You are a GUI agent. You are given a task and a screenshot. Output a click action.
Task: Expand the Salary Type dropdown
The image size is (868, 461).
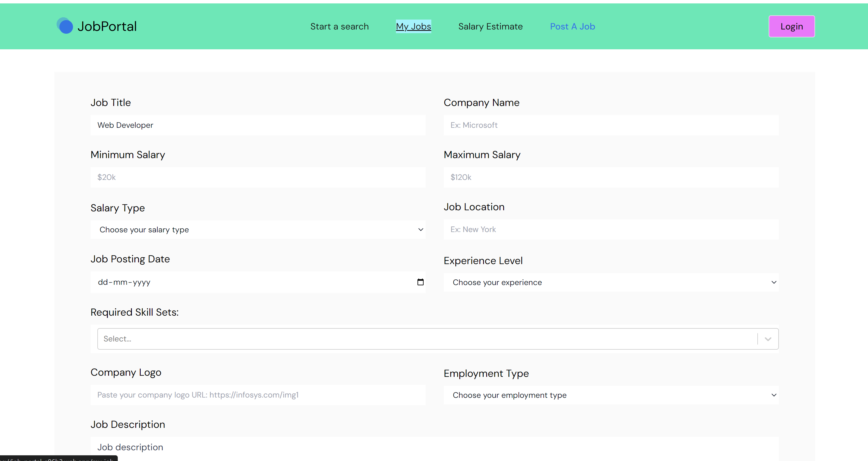coord(258,230)
